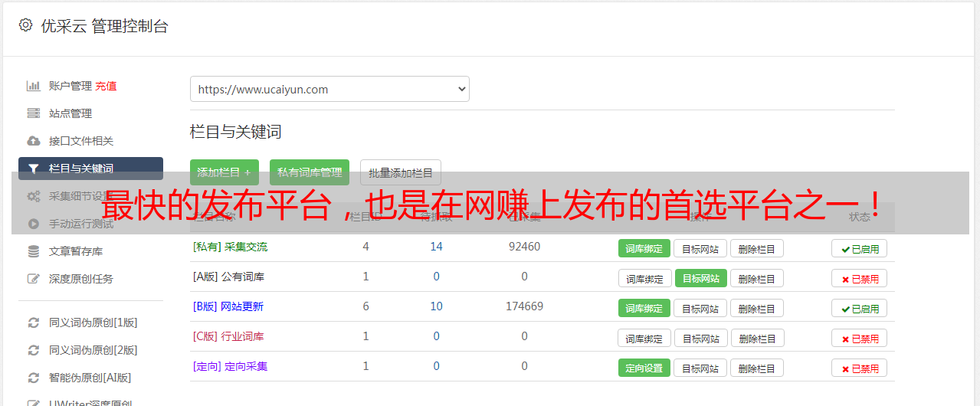This screenshot has height=406, width=980.
Task: Click the 添加栏目 + button
Action: tap(225, 172)
